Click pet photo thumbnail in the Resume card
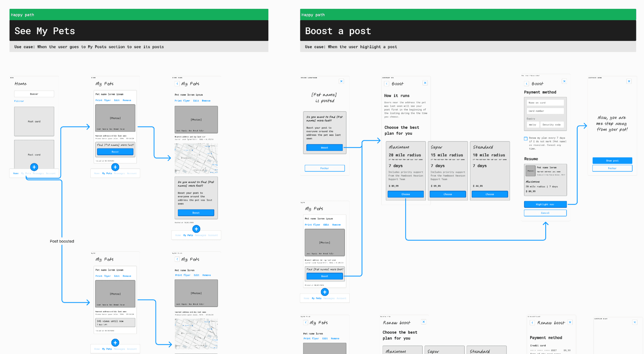644x354 pixels. 530,171
